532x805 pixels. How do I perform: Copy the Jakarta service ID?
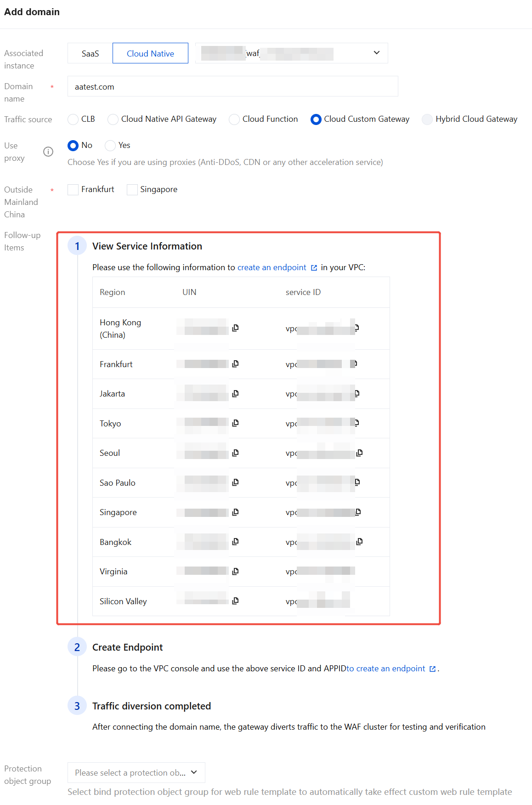pyautogui.click(x=357, y=394)
